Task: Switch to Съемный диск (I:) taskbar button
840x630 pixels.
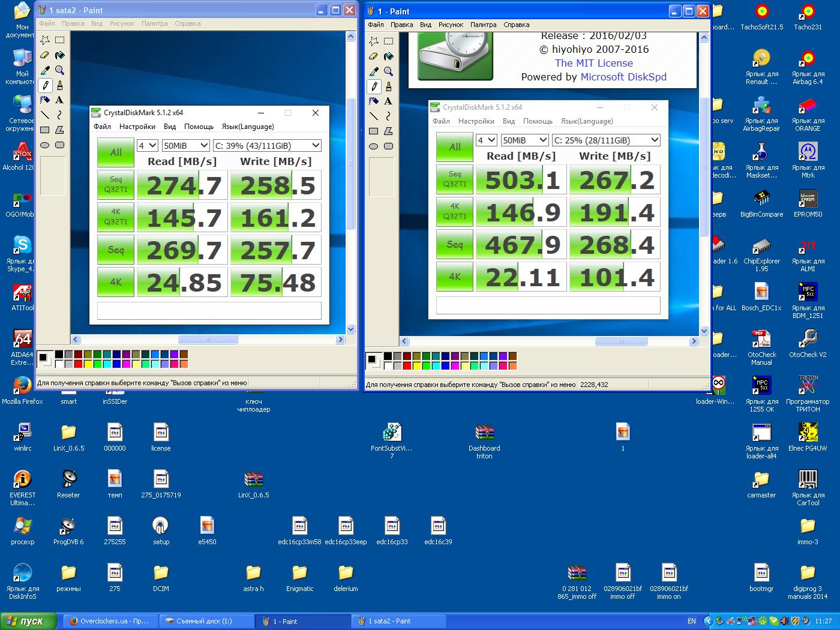Action: (206, 622)
